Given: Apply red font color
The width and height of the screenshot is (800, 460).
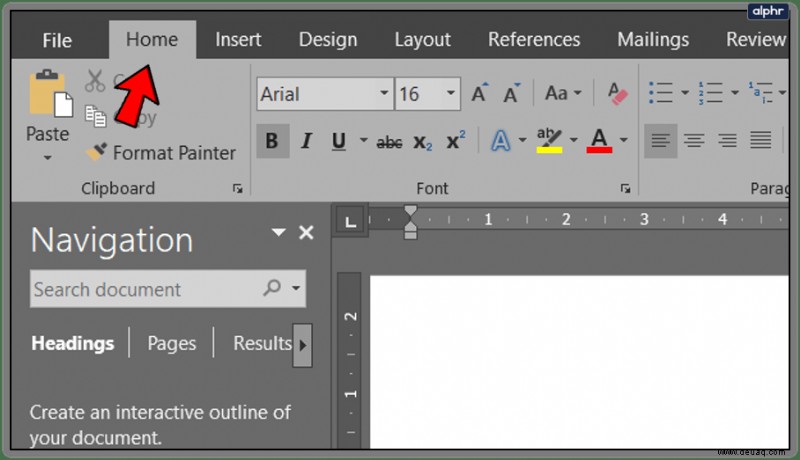Looking at the screenshot, I should (599, 140).
